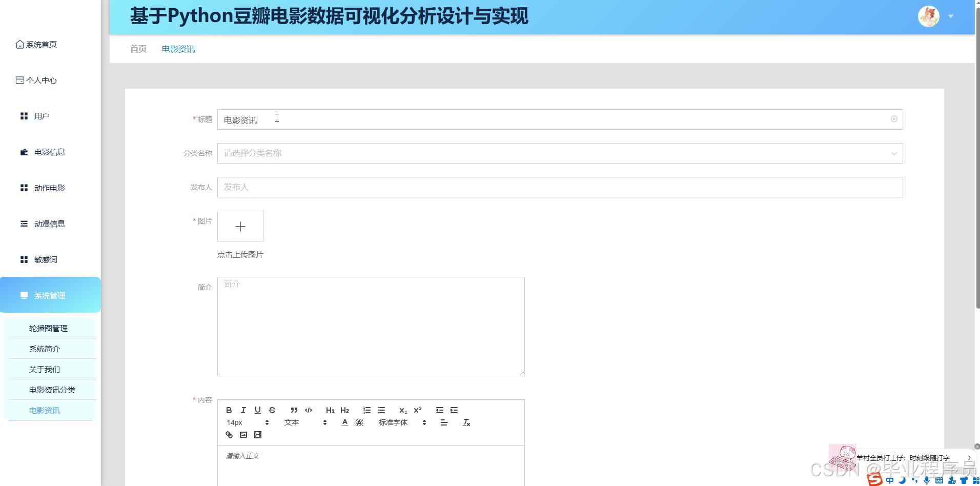The height and width of the screenshot is (486, 980).
Task: Open code view with the </> icon
Action: (x=309, y=410)
